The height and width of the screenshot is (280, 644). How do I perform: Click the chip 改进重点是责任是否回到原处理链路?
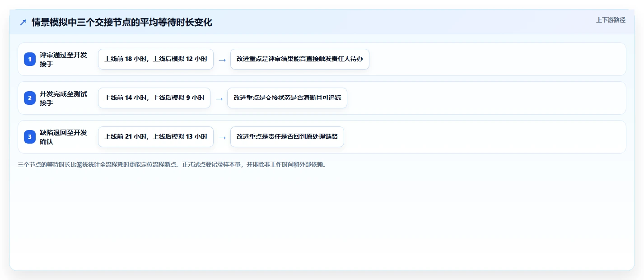(287, 137)
